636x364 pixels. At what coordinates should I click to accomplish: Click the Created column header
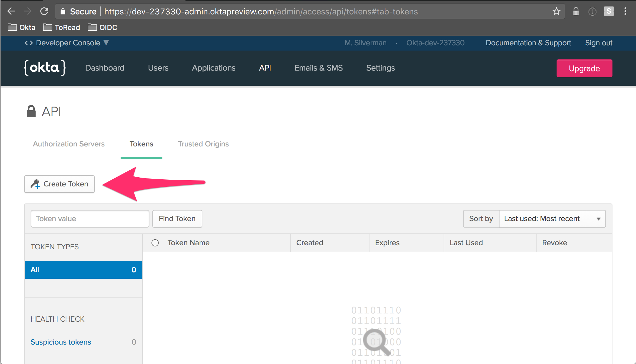(310, 243)
